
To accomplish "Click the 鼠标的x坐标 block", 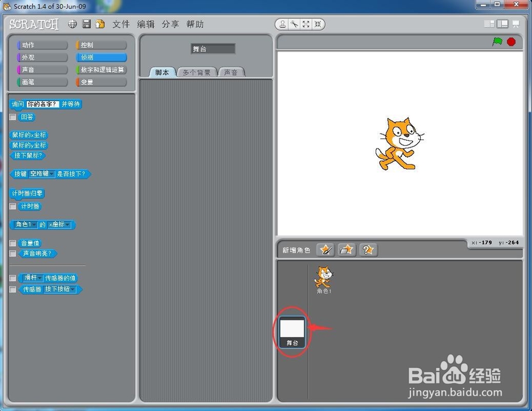I will pos(29,135).
